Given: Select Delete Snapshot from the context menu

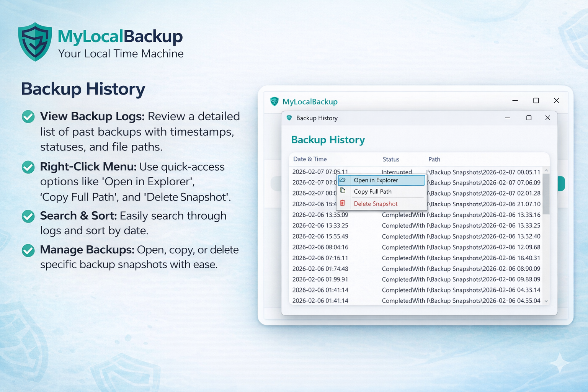Looking at the screenshot, I should pos(375,204).
